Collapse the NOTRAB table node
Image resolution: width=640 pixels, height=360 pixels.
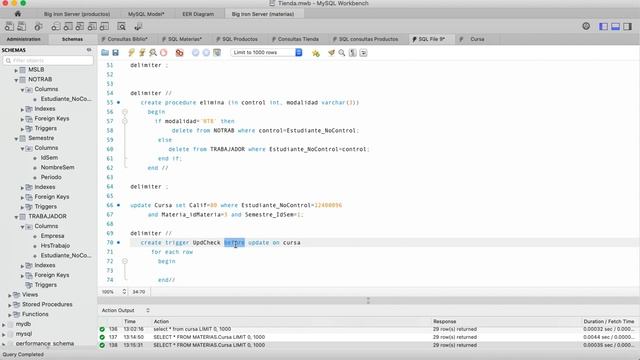point(16,80)
